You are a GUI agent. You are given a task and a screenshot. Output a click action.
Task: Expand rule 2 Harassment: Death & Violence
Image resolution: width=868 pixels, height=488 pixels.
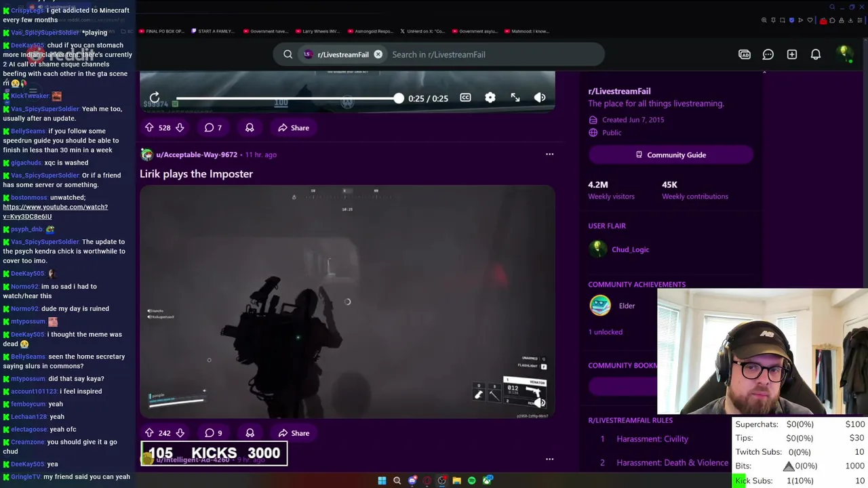pos(672,463)
